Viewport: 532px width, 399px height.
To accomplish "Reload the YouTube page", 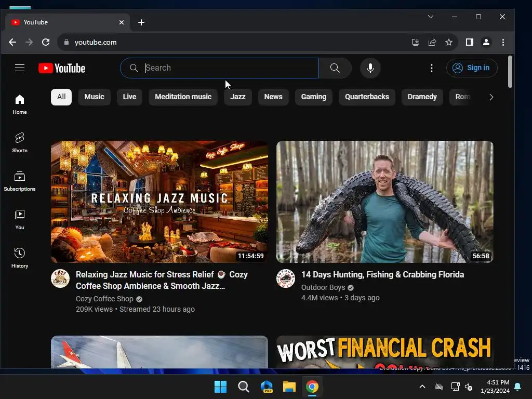I will [x=46, y=42].
